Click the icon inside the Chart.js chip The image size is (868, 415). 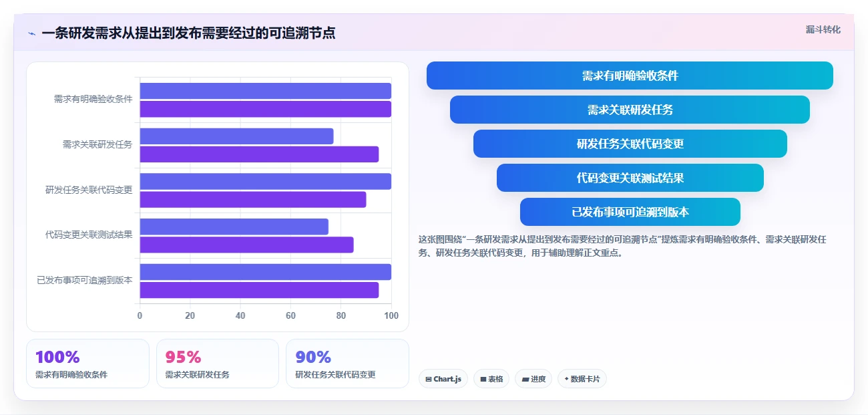click(429, 380)
